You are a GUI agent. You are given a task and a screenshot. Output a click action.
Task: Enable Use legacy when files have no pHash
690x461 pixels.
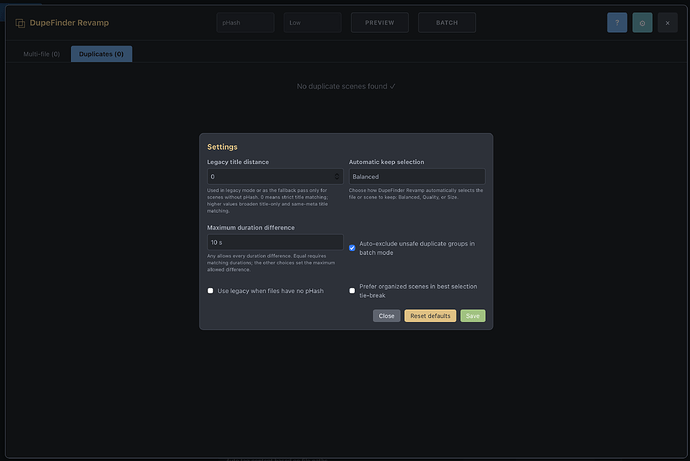[x=210, y=291]
